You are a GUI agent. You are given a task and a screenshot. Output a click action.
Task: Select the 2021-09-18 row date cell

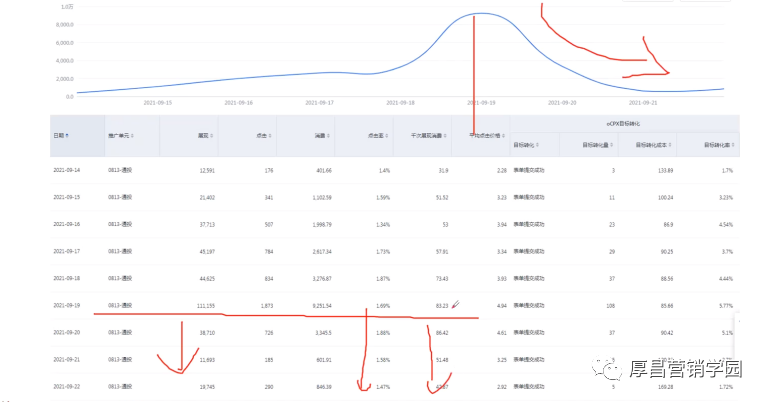(x=67, y=278)
